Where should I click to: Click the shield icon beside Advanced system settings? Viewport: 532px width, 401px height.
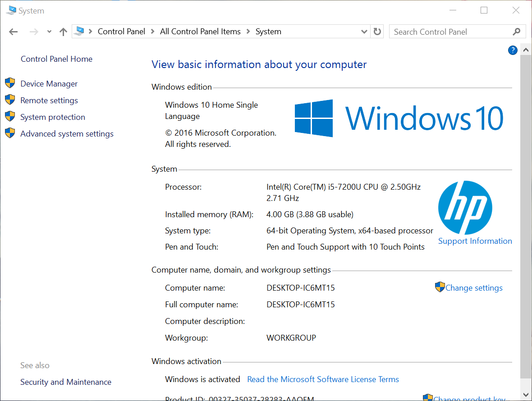pyautogui.click(x=10, y=133)
